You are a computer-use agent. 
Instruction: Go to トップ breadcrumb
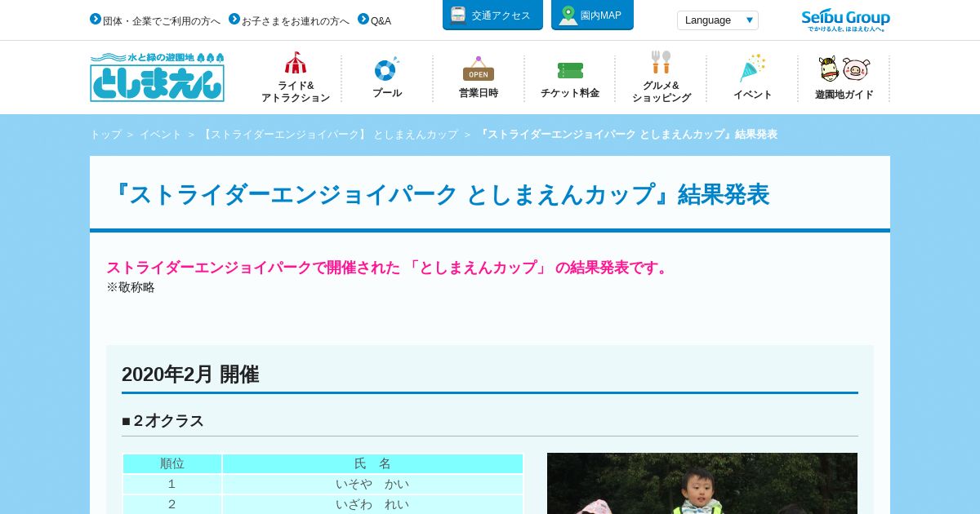point(105,135)
